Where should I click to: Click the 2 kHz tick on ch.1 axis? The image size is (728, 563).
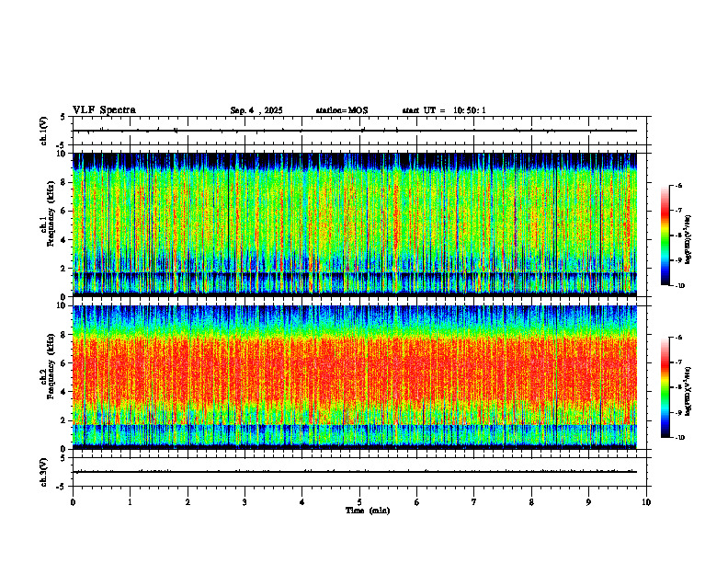point(64,269)
